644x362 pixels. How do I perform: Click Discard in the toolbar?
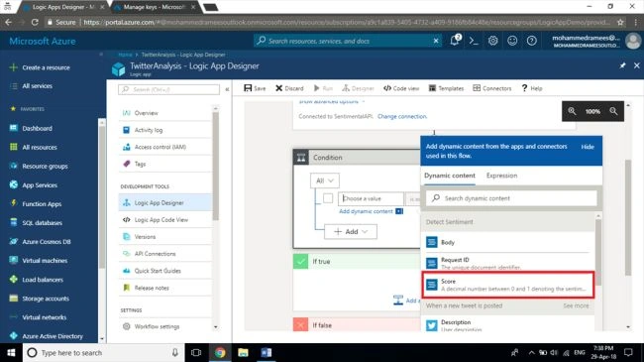[x=289, y=88]
